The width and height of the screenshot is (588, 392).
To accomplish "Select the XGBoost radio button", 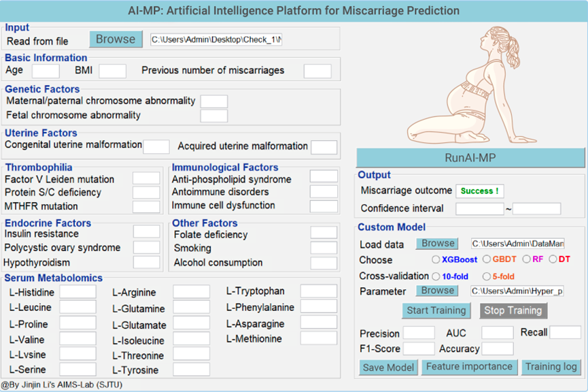I will tap(436, 259).
